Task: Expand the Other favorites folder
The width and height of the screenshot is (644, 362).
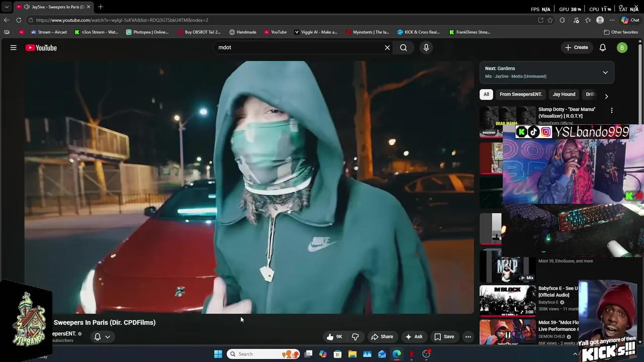Action: coord(621,32)
